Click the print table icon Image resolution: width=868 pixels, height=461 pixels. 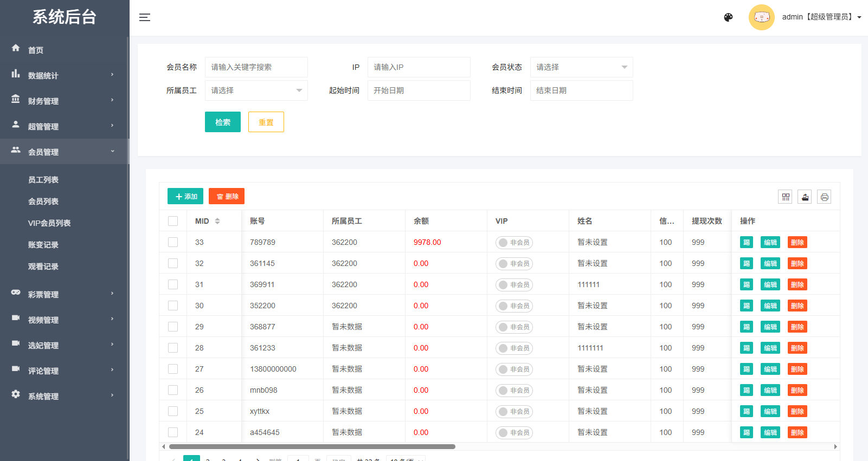coord(824,197)
